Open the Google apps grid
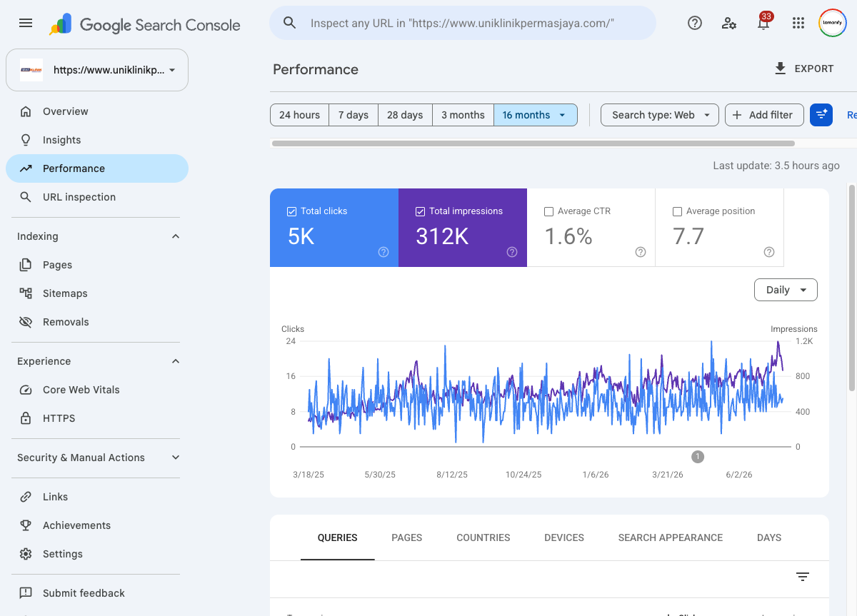This screenshot has height=616, width=857. [798, 23]
